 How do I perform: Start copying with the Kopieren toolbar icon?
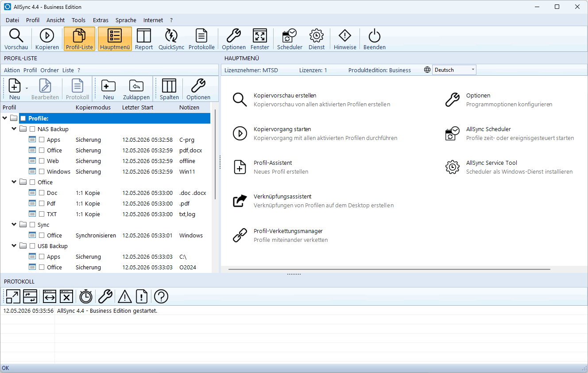tap(47, 39)
